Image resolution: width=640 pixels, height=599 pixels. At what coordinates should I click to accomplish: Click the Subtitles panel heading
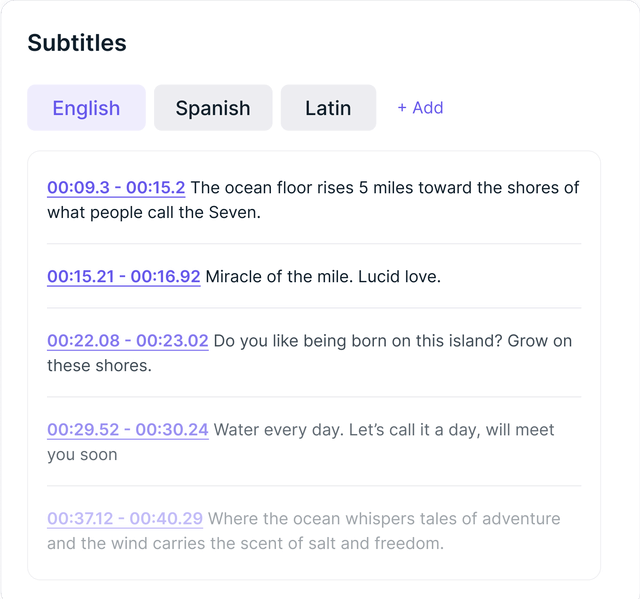pos(77,43)
